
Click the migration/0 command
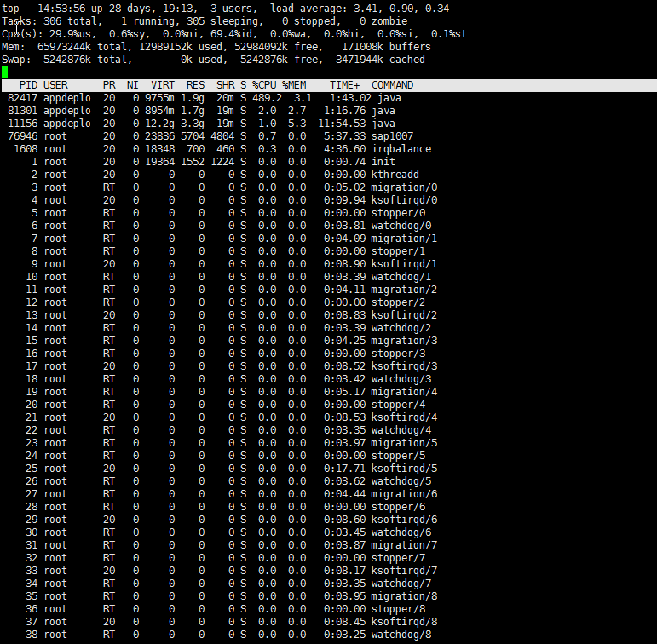(x=404, y=187)
